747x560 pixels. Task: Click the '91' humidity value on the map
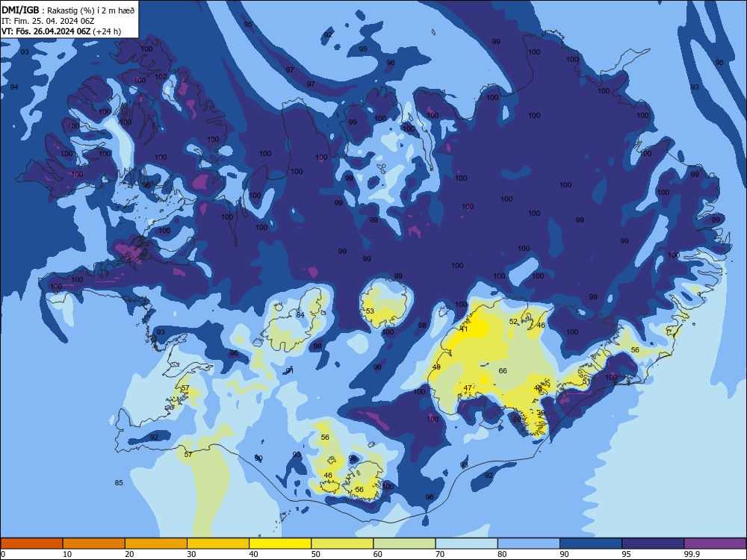[290, 371]
